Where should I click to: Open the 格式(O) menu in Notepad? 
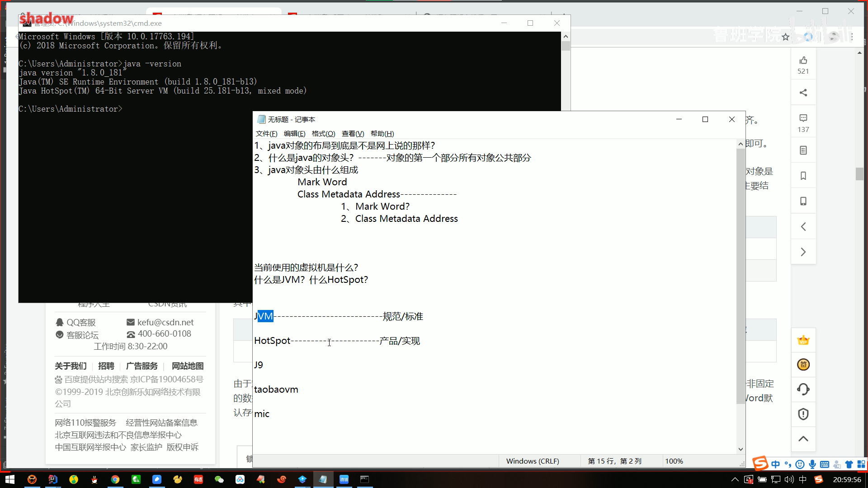(323, 133)
